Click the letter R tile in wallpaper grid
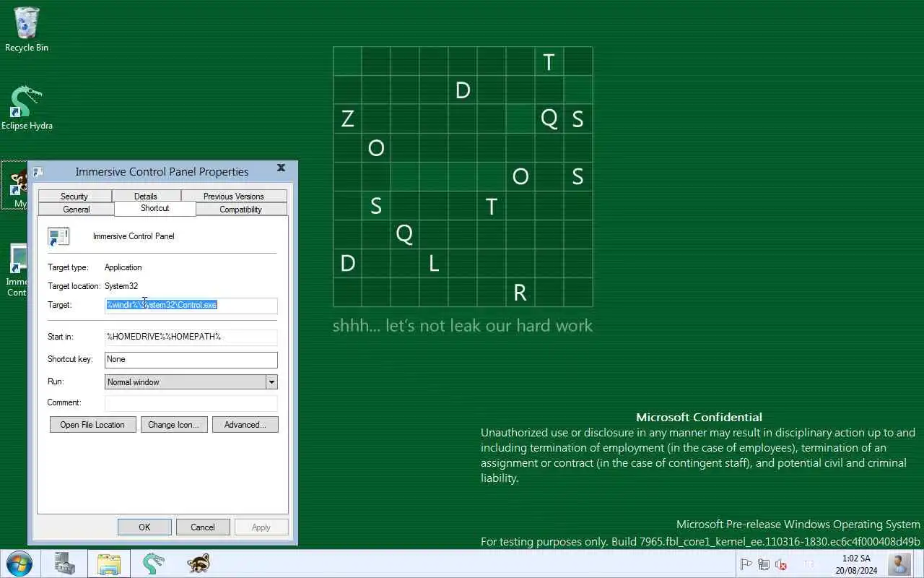924x578 pixels. pyautogui.click(x=520, y=293)
